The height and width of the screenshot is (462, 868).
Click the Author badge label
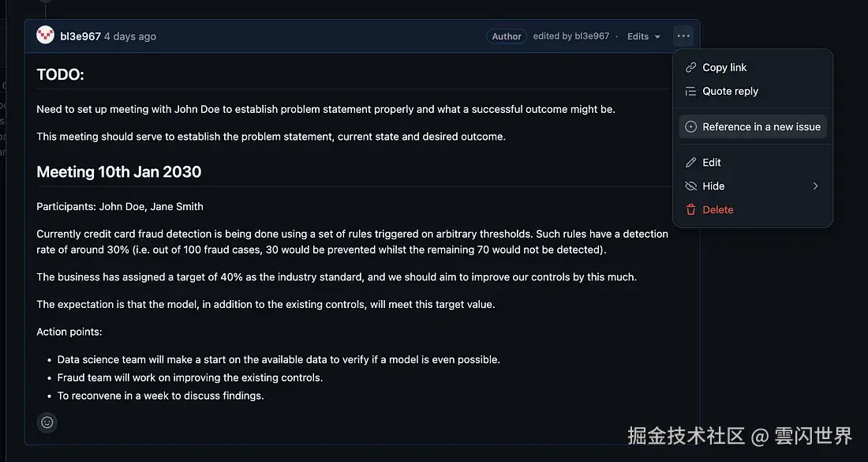click(x=507, y=36)
